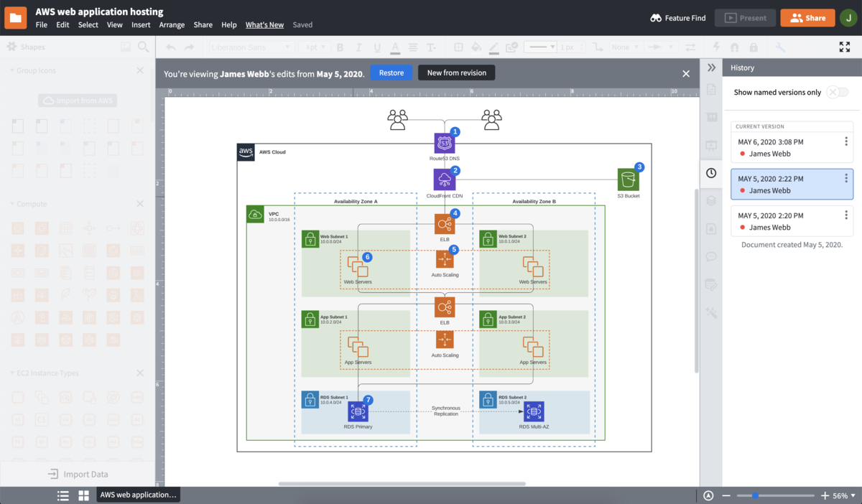Click the New from revision button
The width and height of the screenshot is (862, 504).
tap(457, 73)
